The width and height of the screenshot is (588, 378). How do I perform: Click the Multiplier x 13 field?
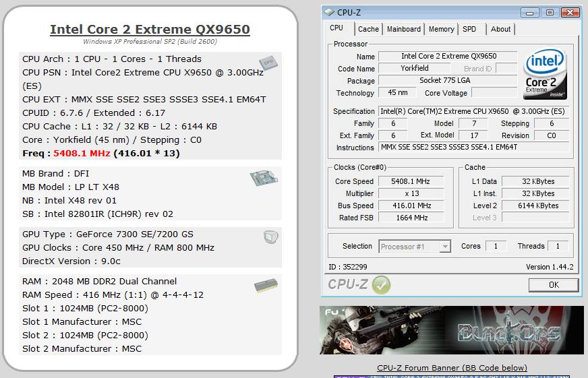[x=411, y=193]
